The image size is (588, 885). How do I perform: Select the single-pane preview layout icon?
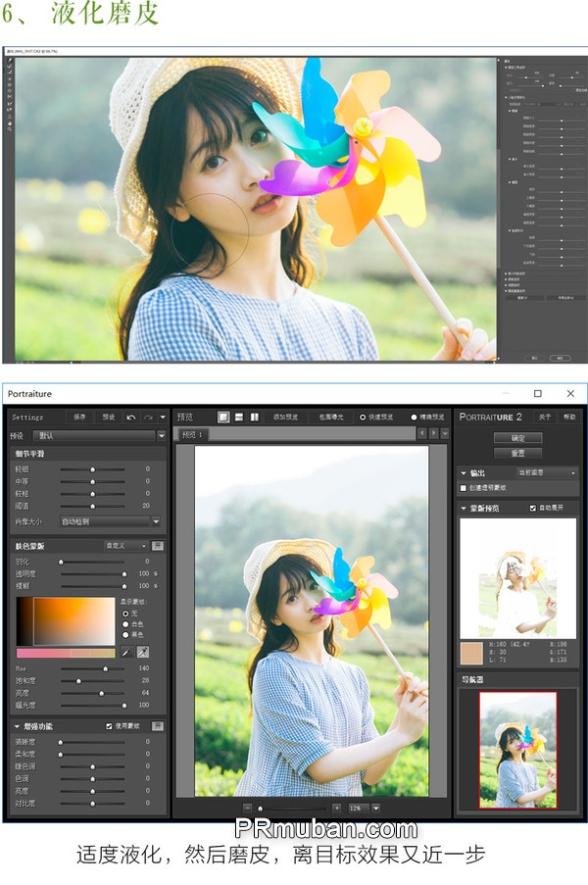223,417
